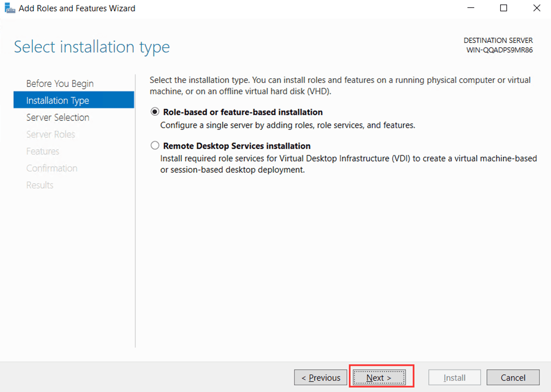Cancel the Add Roles and Features Wizard
Viewport: 551px width, 392px height.
tap(513, 377)
